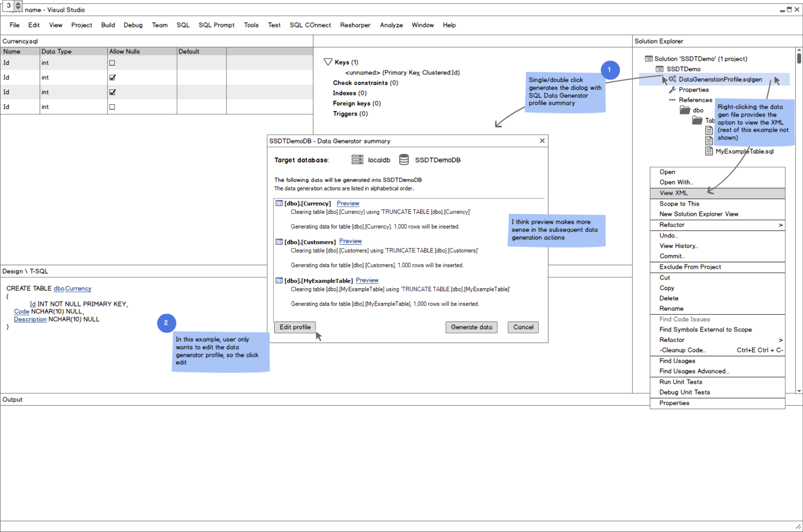Select Exclude From Project context entry
Viewport: 803px width, 532px height.
point(717,267)
